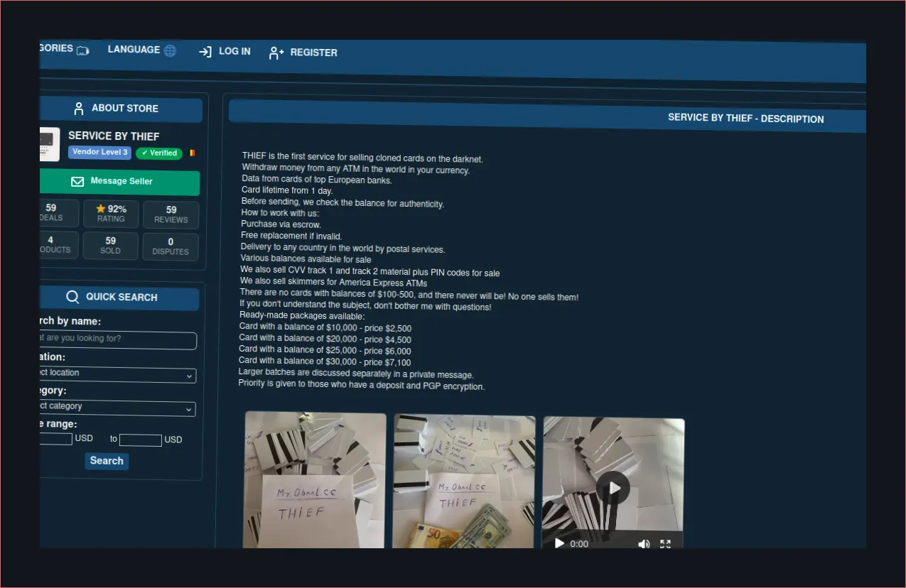The width and height of the screenshot is (906, 588).
Task: Click the Search button
Action: tap(107, 461)
